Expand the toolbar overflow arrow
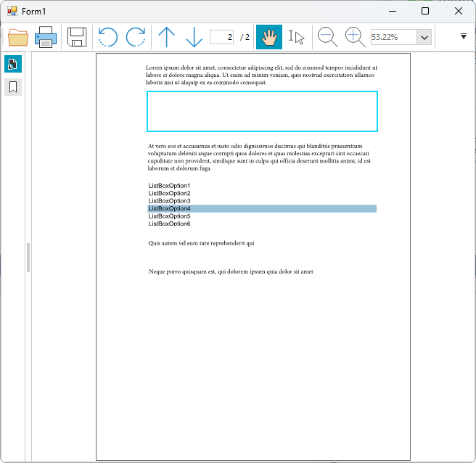The height and width of the screenshot is (463, 476). click(x=463, y=36)
